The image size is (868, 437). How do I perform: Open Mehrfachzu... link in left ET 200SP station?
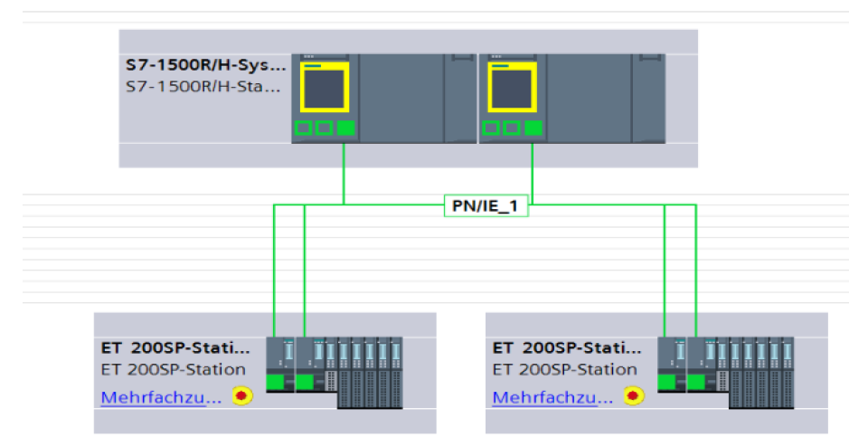click(161, 397)
